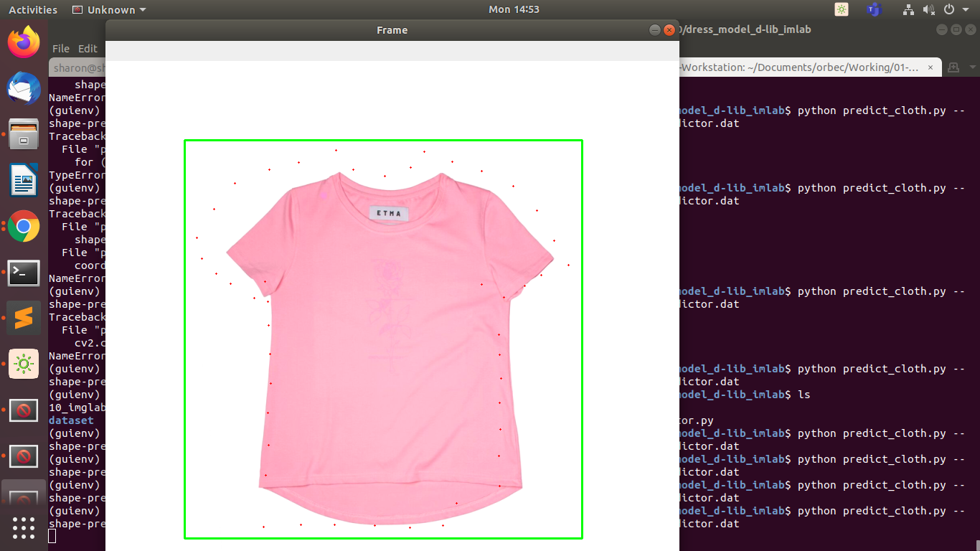980x551 pixels.
Task: Open the Terminal from the dock
Action: (x=24, y=273)
